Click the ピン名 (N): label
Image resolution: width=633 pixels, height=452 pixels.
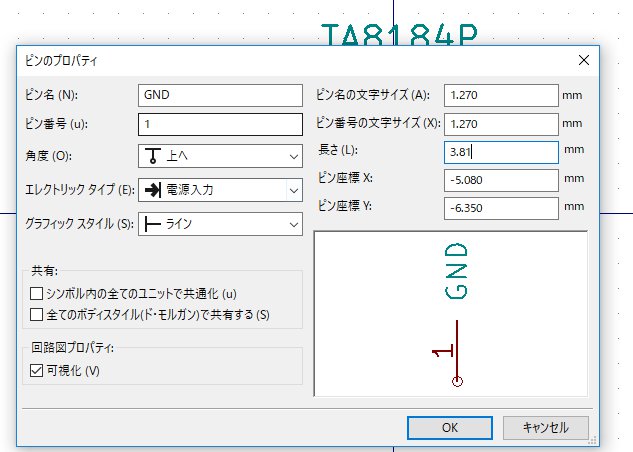(x=51, y=95)
